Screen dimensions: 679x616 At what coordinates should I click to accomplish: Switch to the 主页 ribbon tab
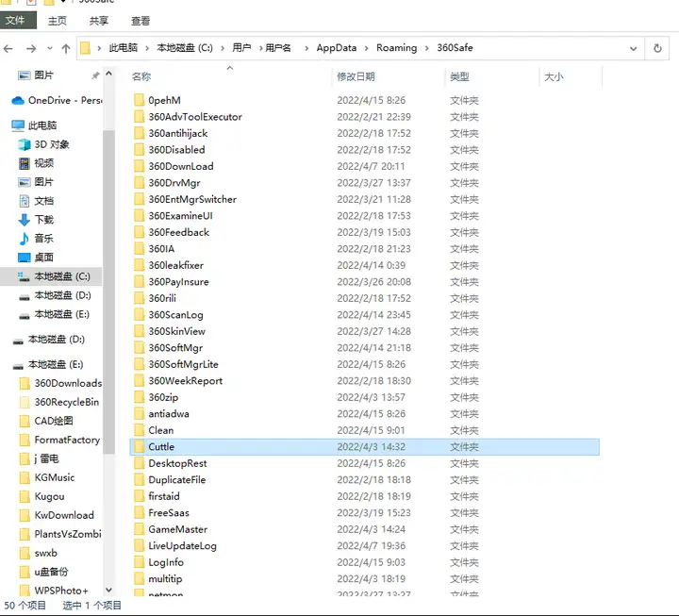point(58,21)
